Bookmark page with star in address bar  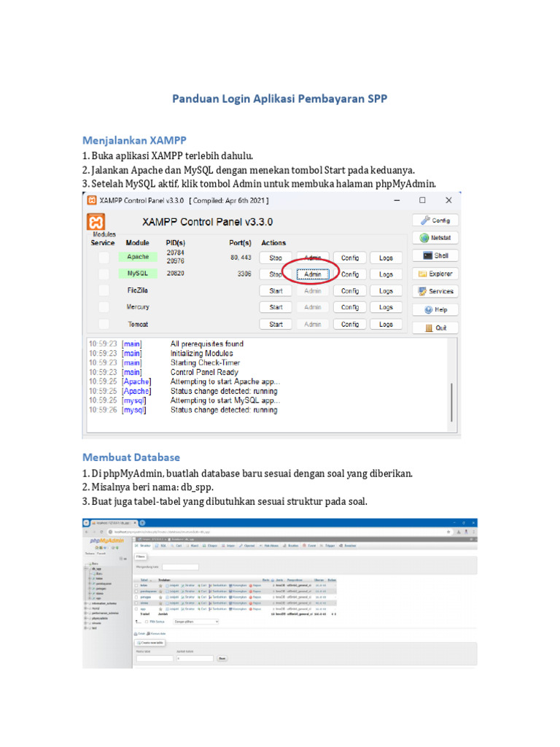[448, 532]
